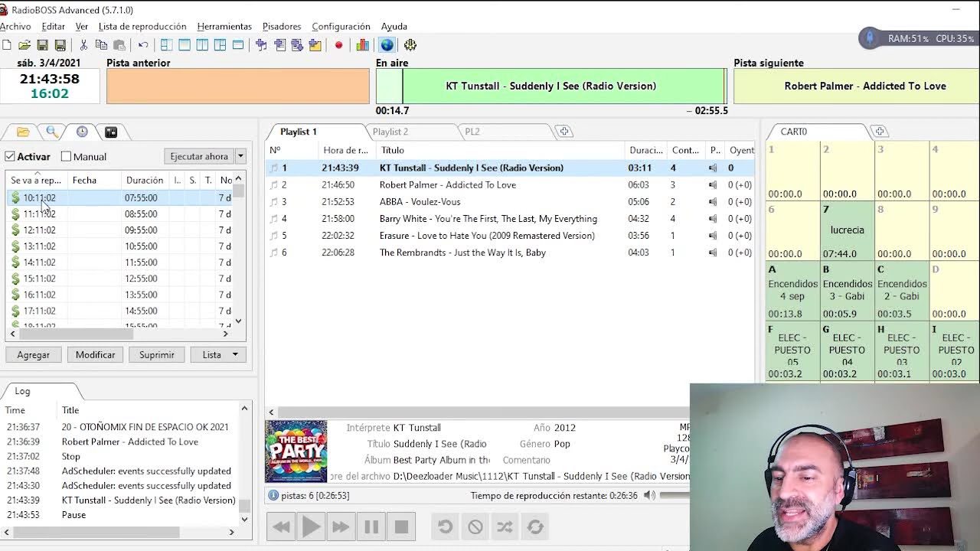The image size is (980, 551).
Task: Adjust the volume slider beside remaining time
Action: tap(674, 495)
